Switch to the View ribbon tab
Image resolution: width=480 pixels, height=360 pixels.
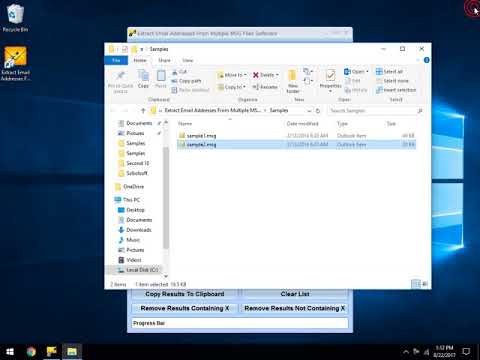(187, 60)
